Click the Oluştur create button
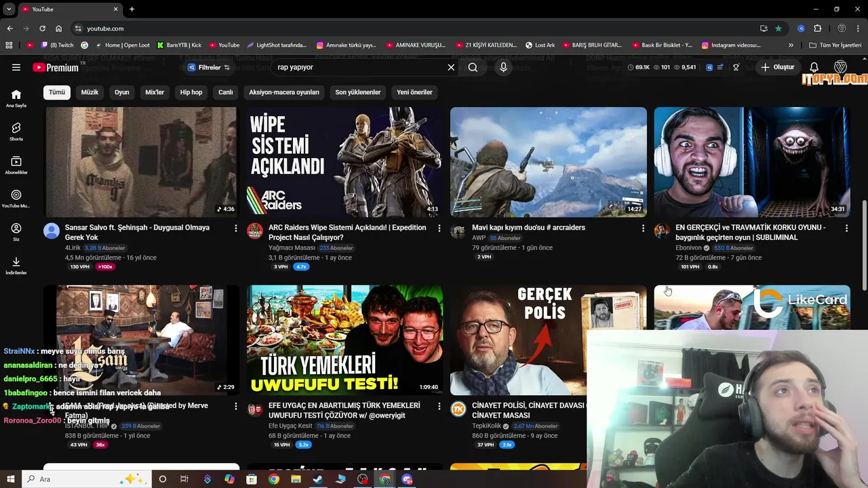 point(778,67)
